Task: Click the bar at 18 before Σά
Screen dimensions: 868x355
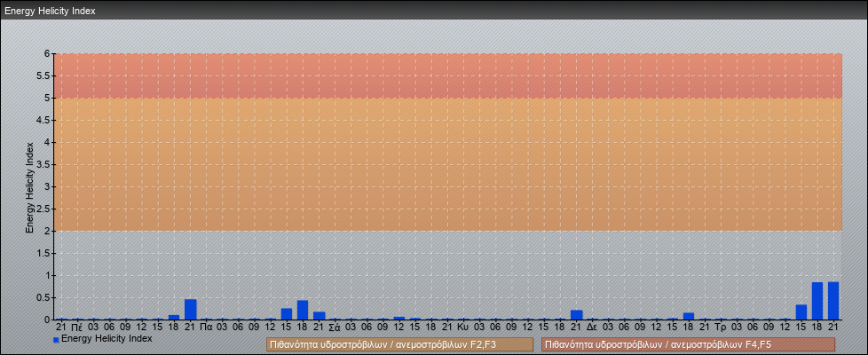Action: pos(303,310)
